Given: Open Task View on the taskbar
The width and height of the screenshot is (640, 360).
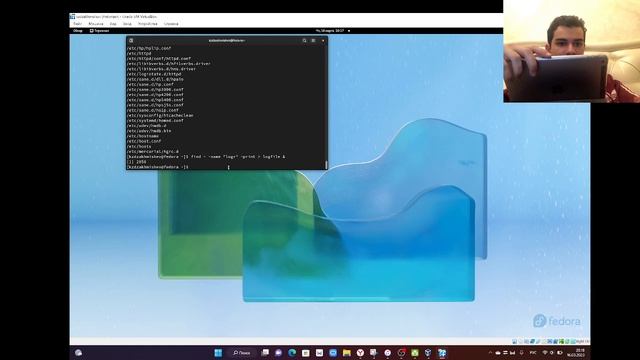Looking at the screenshot, I should [x=265, y=353].
